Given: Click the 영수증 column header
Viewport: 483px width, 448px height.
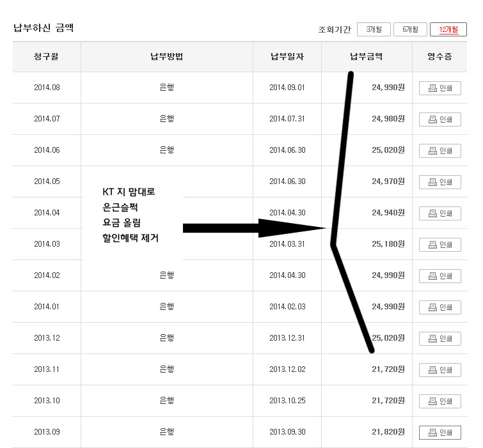Looking at the screenshot, I should (x=439, y=57).
